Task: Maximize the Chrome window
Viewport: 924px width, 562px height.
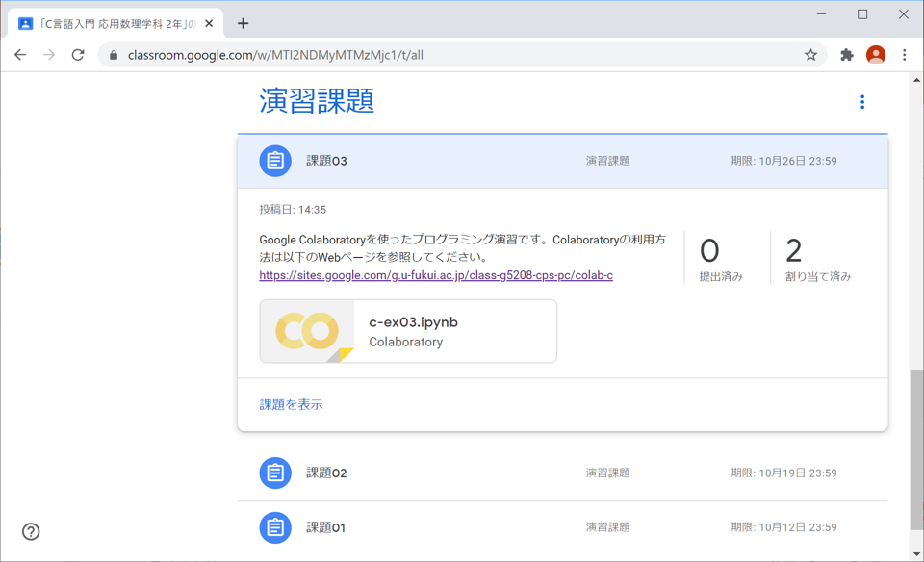Action: tap(862, 14)
